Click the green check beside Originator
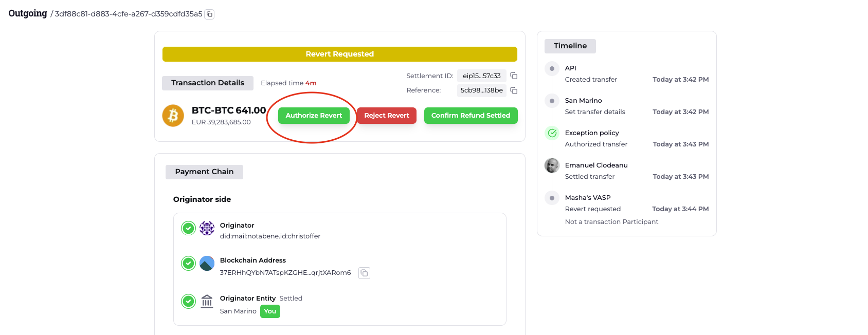868x335 pixels. [189, 228]
